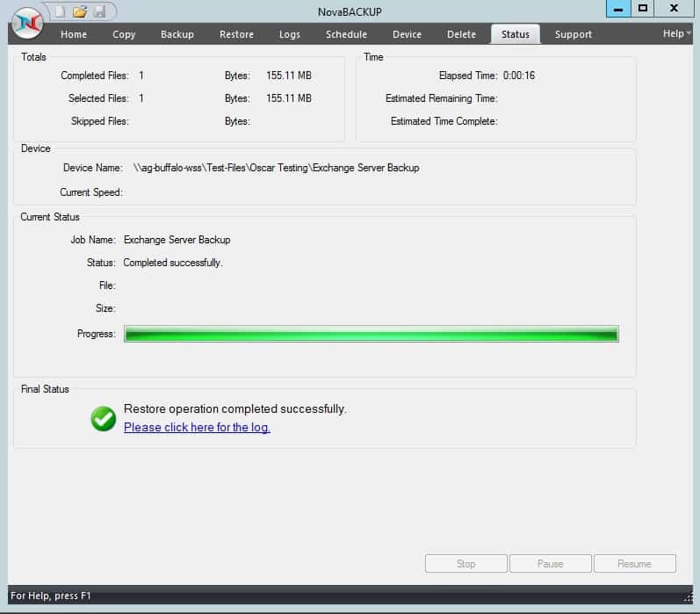Viewport: 700px width, 614px height.
Task: Open the Device tab
Action: 407,34
